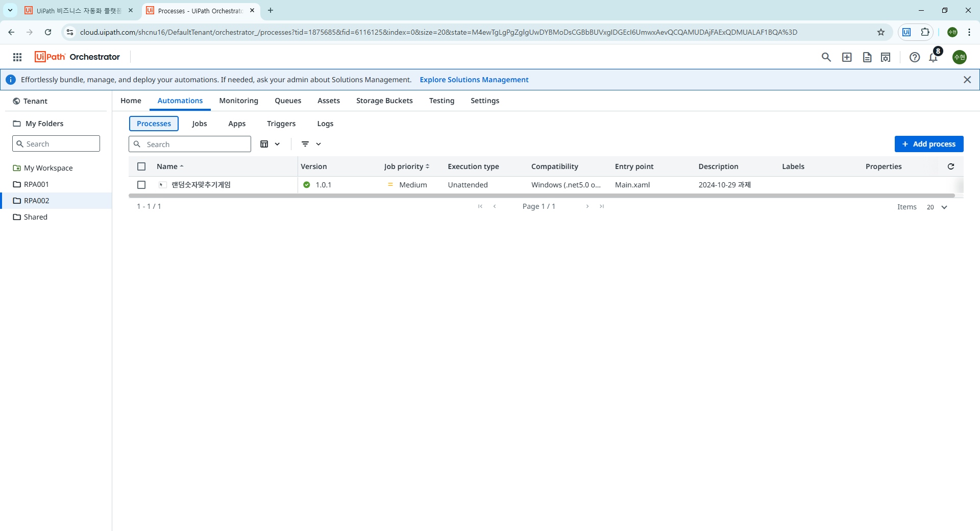Screen dimensions: 980x531
Task: Select the Processes sub-tab
Action: [x=154, y=124]
